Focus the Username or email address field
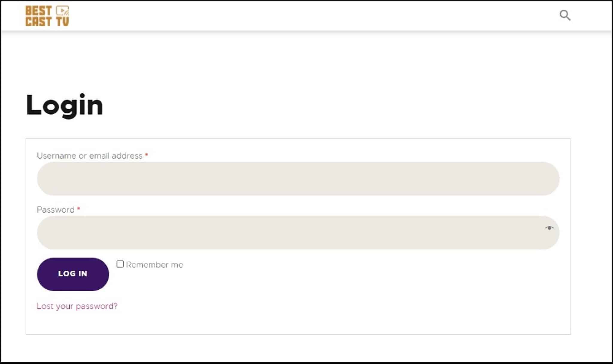The image size is (613, 364). [x=298, y=179]
